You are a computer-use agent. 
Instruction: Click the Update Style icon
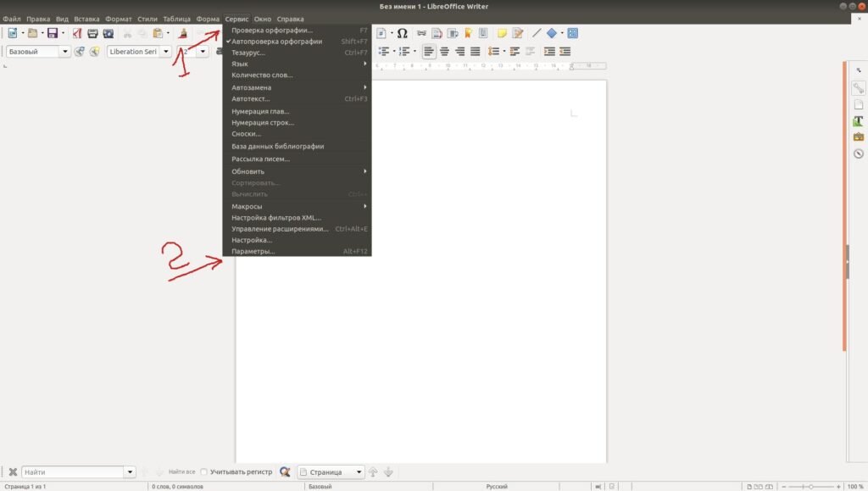coord(80,52)
